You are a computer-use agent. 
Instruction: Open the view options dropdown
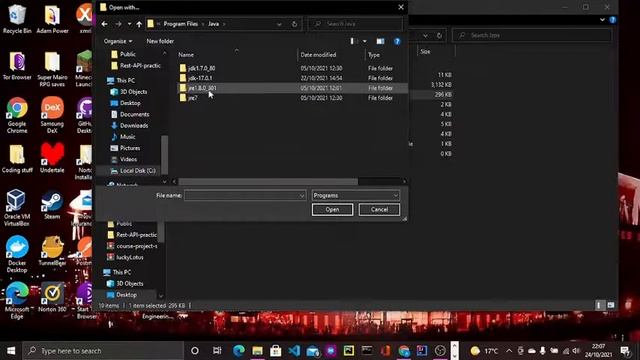pos(364,41)
